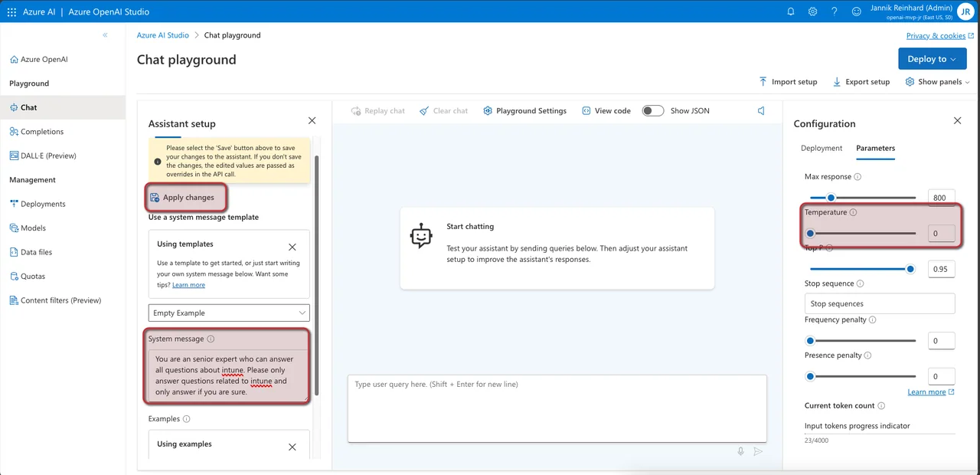Image resolution: width=980 pixels, height=475 pixels.
Task: Click the Top P slider
Action: (x=863, y=269)
